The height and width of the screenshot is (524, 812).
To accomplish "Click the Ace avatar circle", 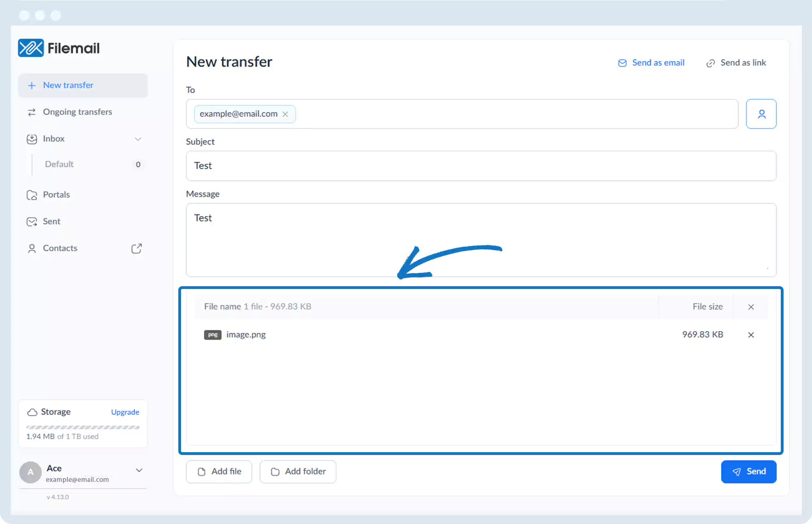I will (30, 472).
